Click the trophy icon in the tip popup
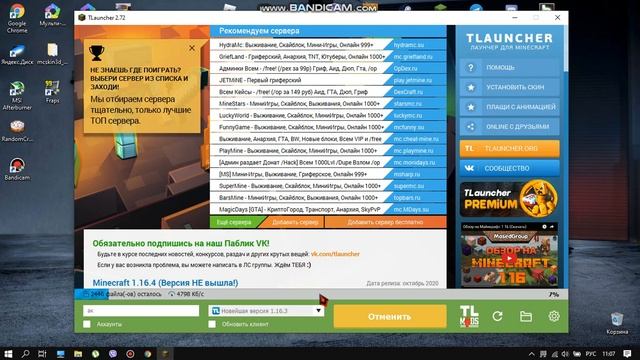Image resolution: width=640 pixels, height=360 pixels. (97, 53)
